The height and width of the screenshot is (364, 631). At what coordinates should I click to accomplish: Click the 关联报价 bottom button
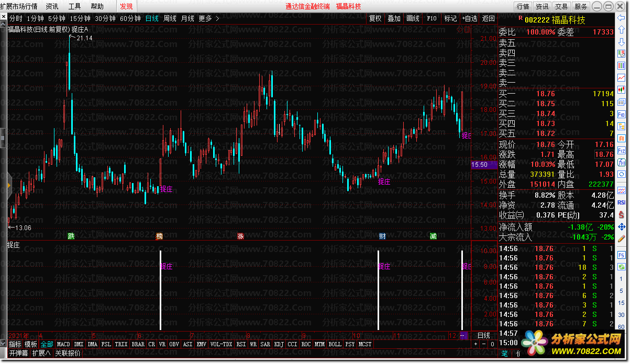[x=68, y=353]
